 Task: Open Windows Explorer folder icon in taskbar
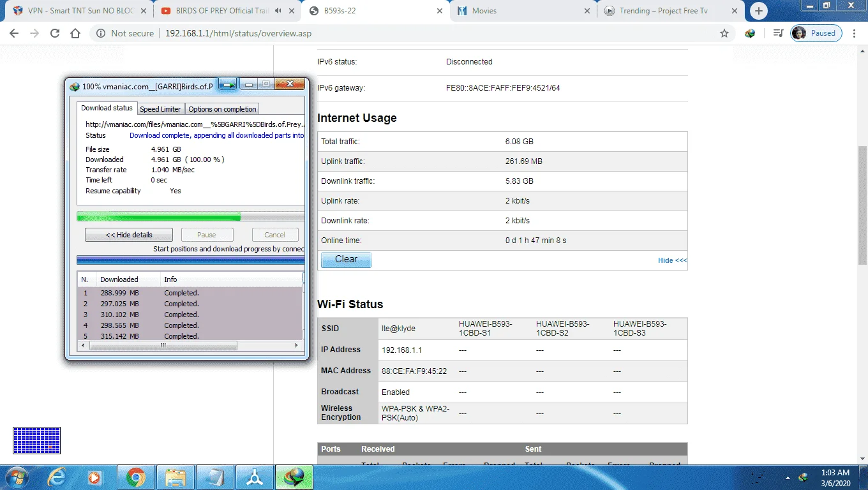click(x=175, y=477)
